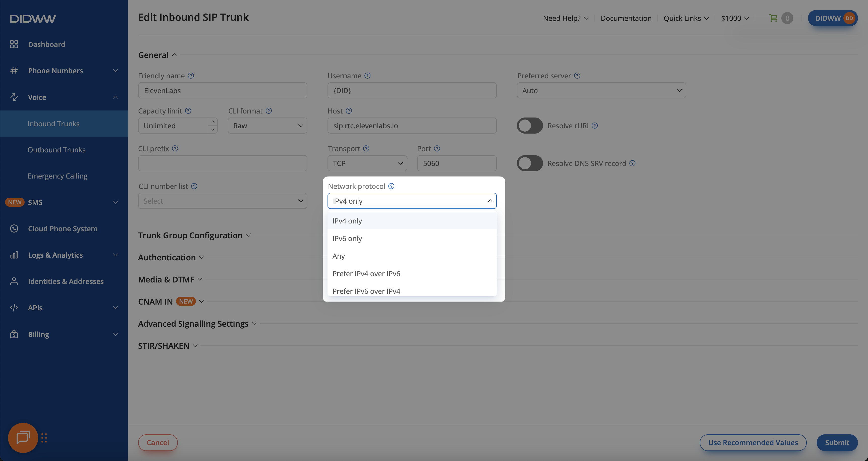Screen dimensions: 868x461
Task: Click the Logs & Analytics chart icon
Action: coord(14,255)
